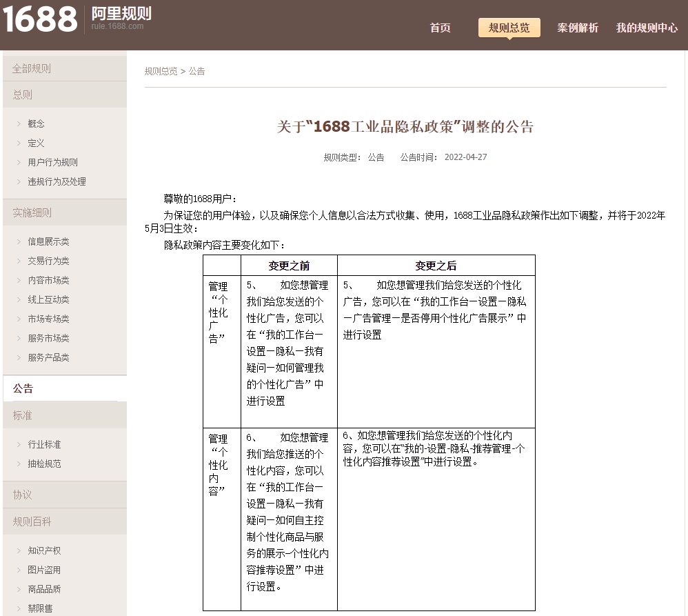Click the 规则总览 breadcrumb link
The height and width of the screenshot is (616, 688).
point(161,71)
